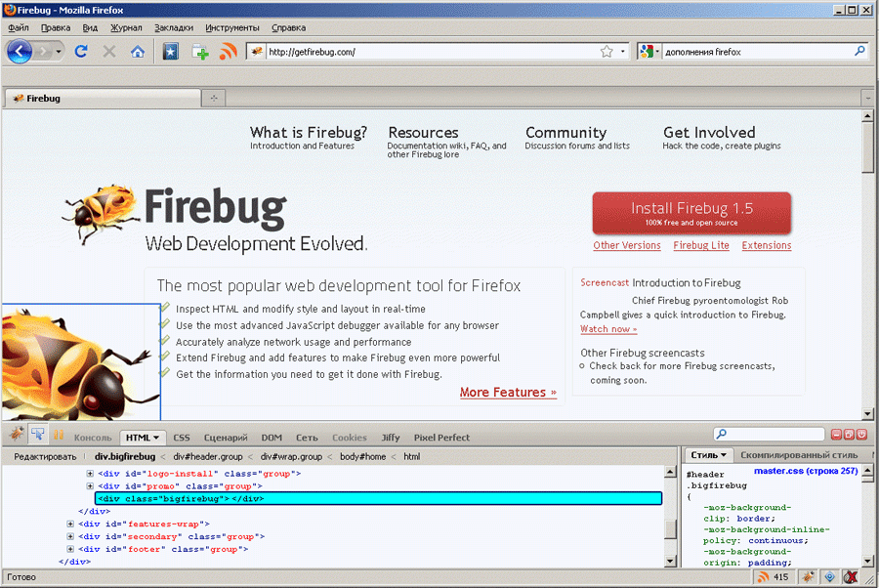Open the address bar history dropdown arrow

(x=622, y=52)
